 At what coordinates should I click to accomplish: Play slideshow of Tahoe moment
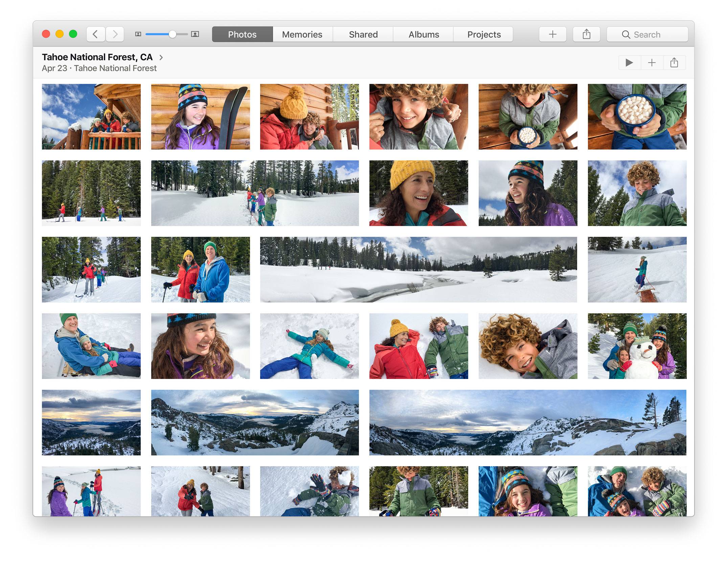tap(629, 63)
